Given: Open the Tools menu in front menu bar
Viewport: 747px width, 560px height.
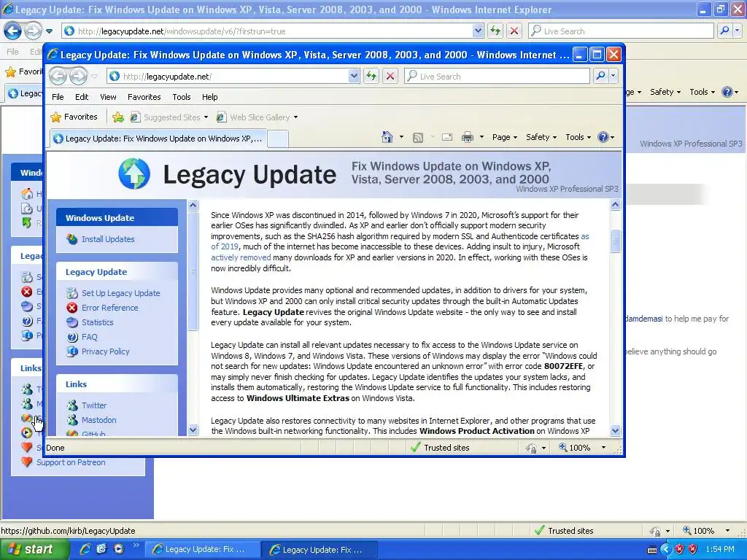Looking at the screenshot, I should pyautogui.click(x=182, y=97).
